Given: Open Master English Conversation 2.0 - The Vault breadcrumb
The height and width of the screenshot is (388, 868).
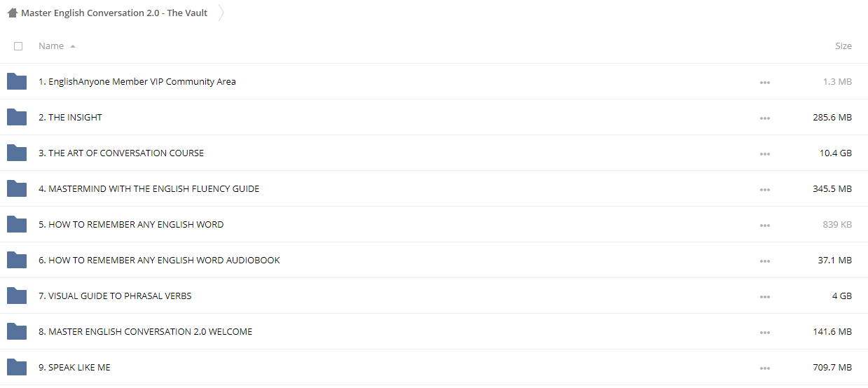Looking at the screenshot, I should click(114, 13).
